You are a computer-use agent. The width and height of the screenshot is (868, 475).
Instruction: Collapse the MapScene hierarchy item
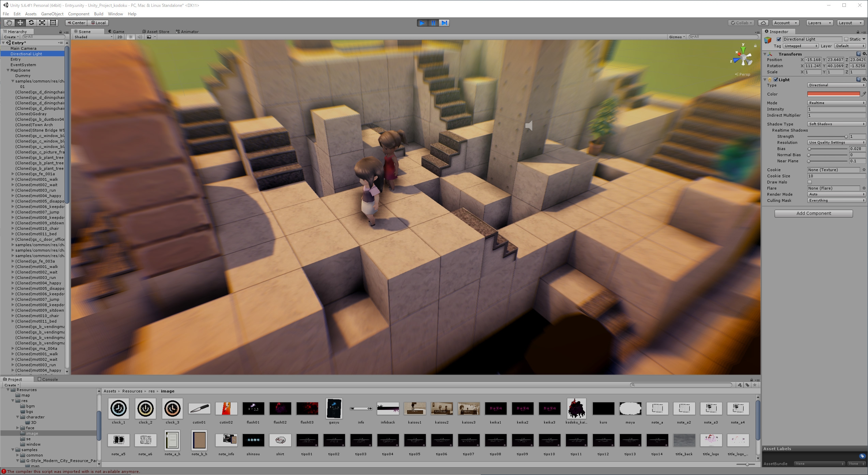coord(8,70)
